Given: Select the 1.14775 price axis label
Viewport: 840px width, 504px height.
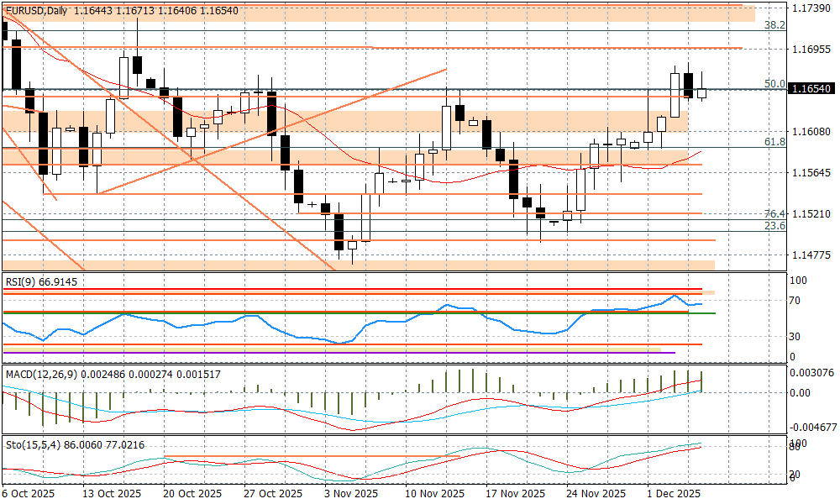Looking at the screenshot, I should pyautogui.click(x=811, y=255).
